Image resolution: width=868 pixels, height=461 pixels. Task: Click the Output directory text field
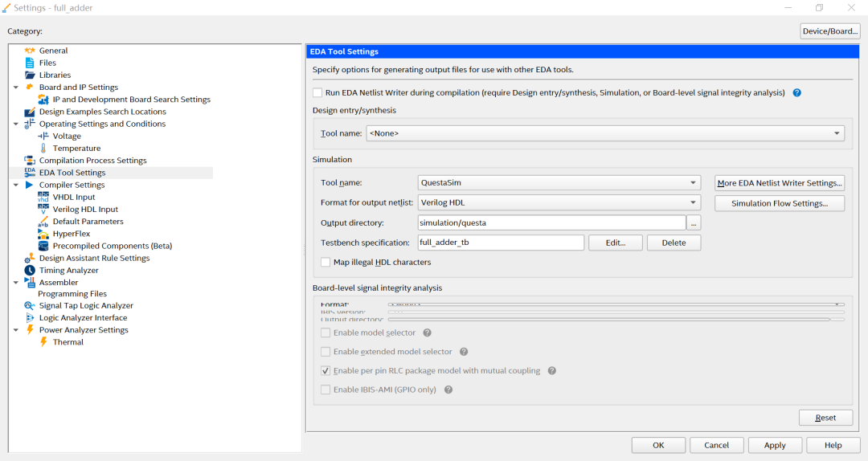click(551, 223)
